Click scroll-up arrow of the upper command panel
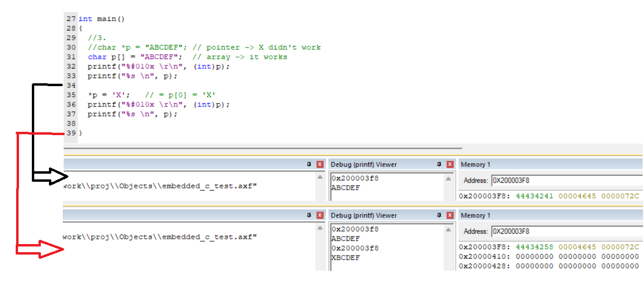 (x=319, y=177)
